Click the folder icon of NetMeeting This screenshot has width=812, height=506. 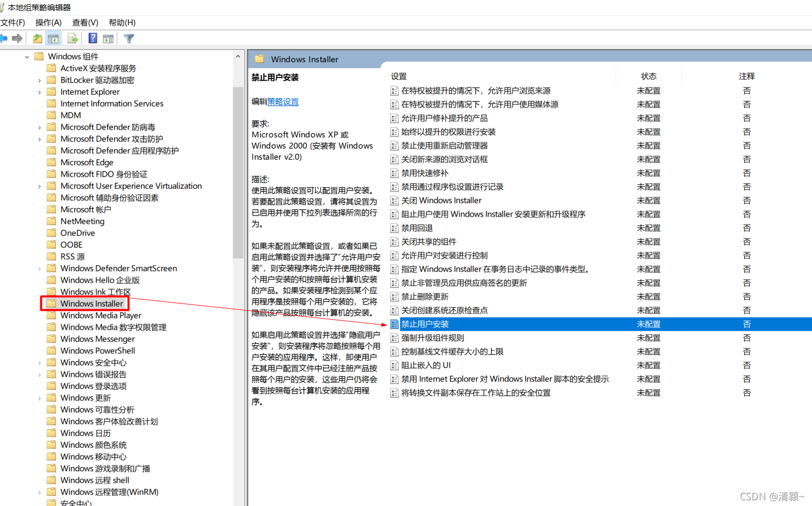click(x=51, y=221)
